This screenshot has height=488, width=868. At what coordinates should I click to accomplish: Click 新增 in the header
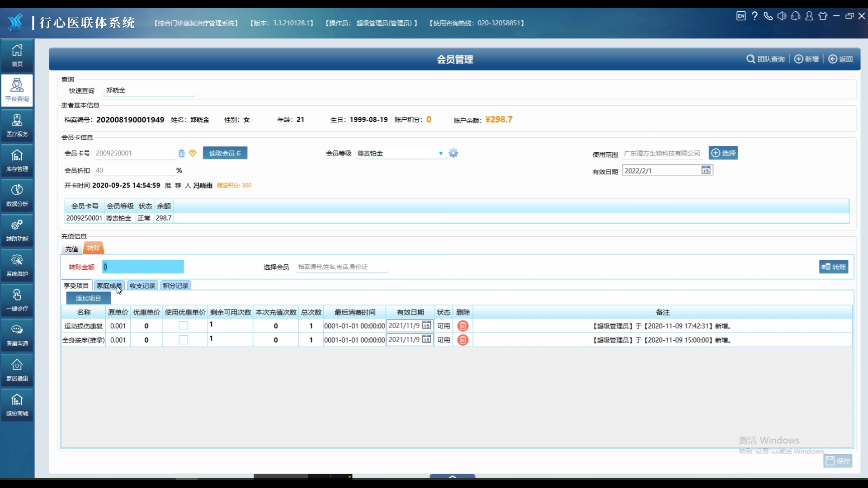tap(807, 59)
